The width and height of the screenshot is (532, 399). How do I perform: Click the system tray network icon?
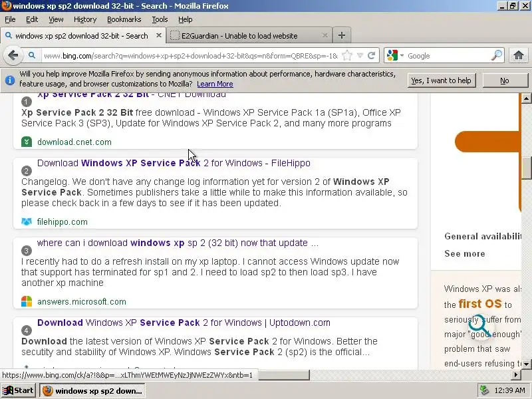(484, 390)
